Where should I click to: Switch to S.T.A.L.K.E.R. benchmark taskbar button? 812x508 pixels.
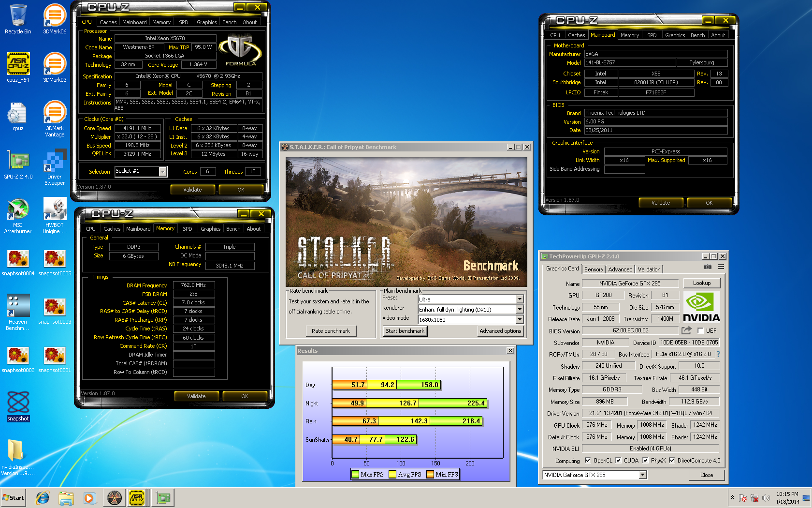point(115,498)
